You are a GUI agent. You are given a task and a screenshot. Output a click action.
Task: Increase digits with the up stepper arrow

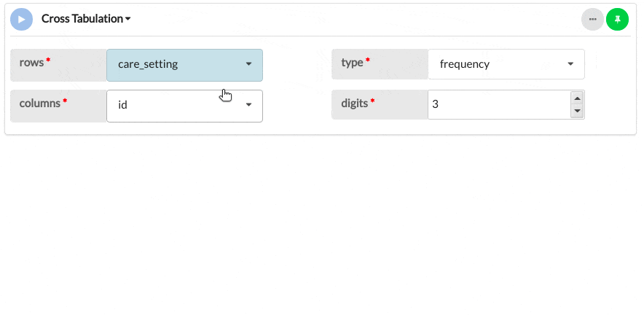coord(577,98)
